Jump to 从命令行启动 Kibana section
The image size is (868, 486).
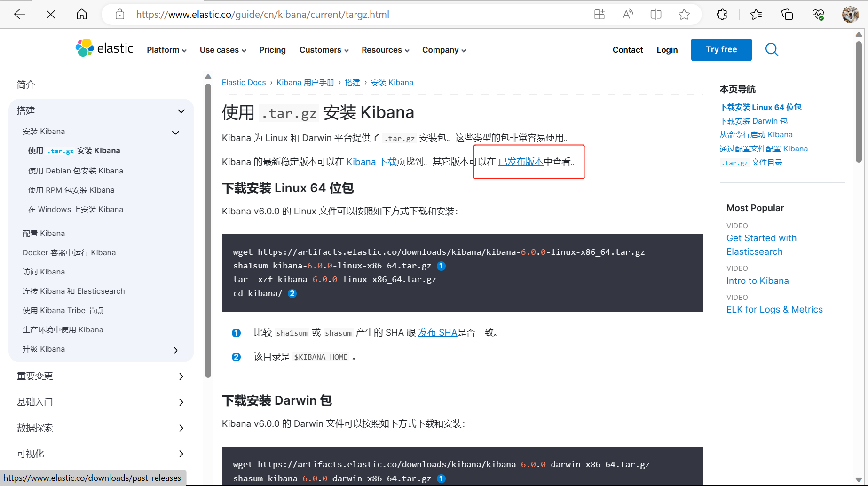(756, 135)
